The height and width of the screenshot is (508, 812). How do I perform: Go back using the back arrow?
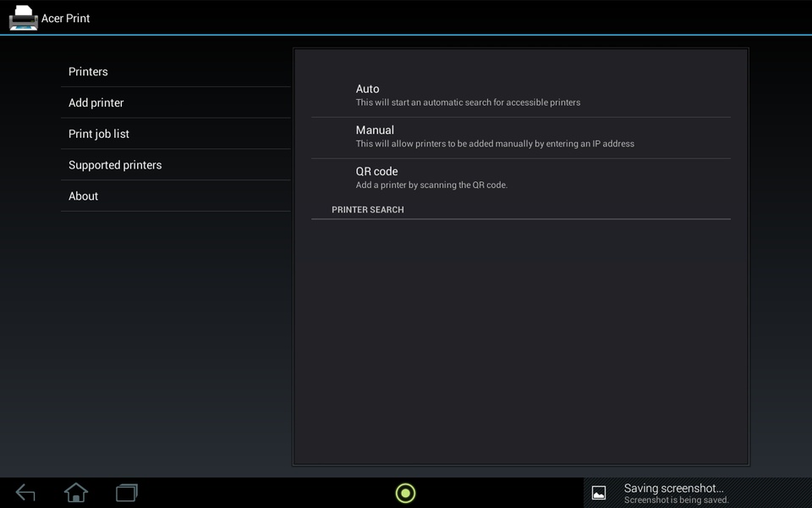pyautogui.click(x=25, y=493)
